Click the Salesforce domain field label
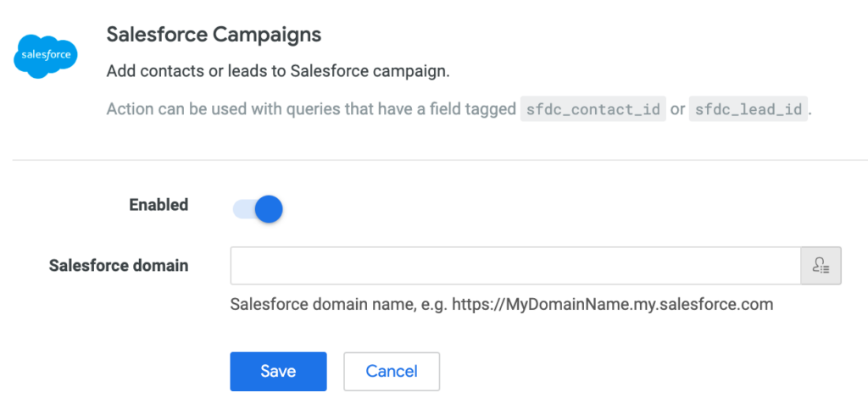 tap(119, 266)
